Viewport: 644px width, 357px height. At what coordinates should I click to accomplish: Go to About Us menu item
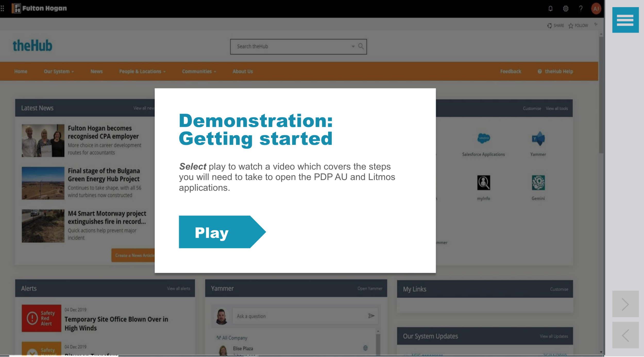point(242,72)
